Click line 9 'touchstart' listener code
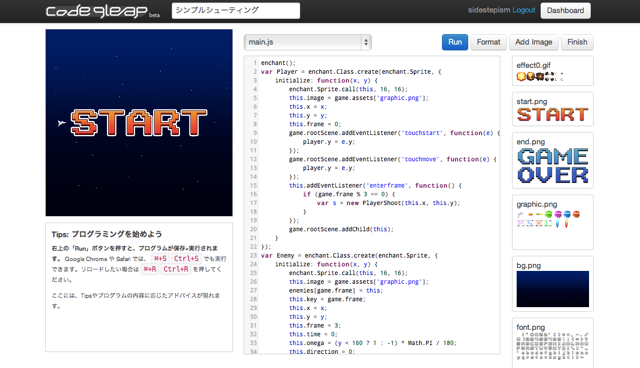The width and height of the screenshot is (640, 368). (394, 133)
